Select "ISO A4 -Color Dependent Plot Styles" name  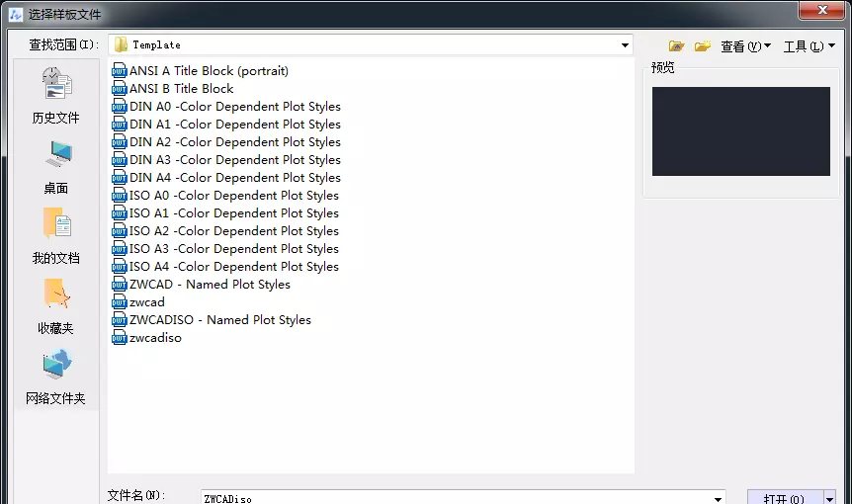click(x=234, y=267)
